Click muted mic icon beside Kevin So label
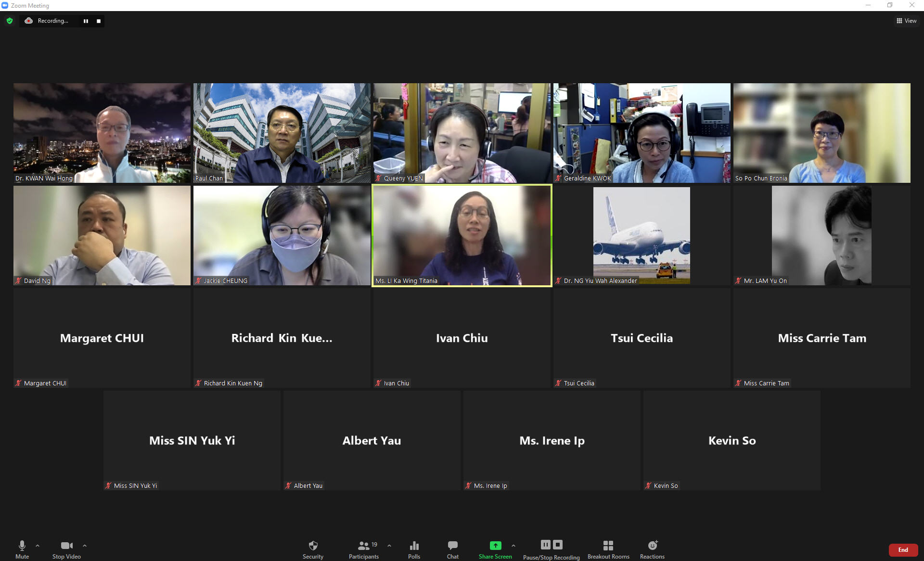The width and height of the screenshot is (924, 561). pyautogui.click(x=648, y=485)
